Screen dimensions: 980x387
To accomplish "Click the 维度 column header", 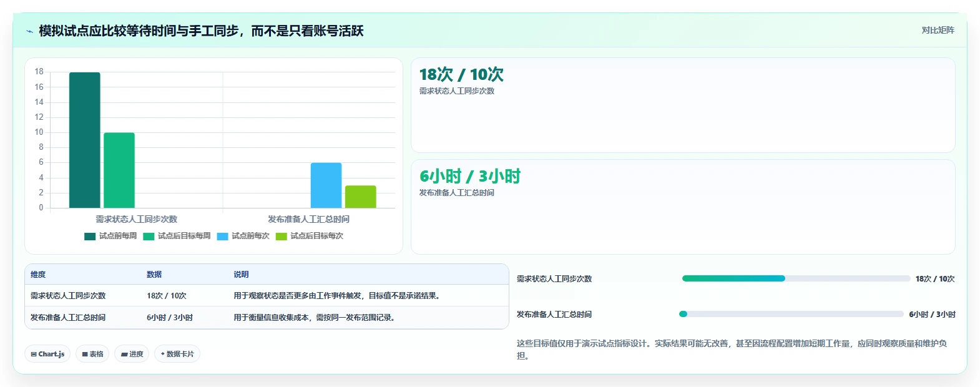I will (x=38, y=275).
